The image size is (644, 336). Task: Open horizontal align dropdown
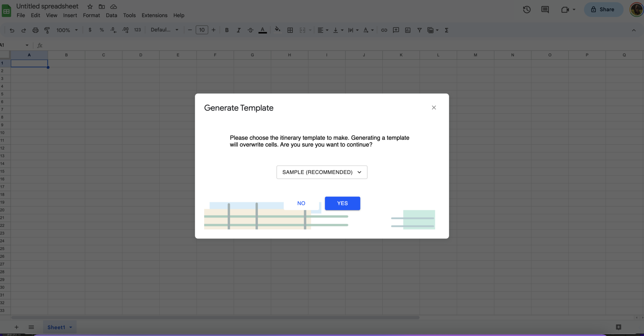[x=323, y=30]
